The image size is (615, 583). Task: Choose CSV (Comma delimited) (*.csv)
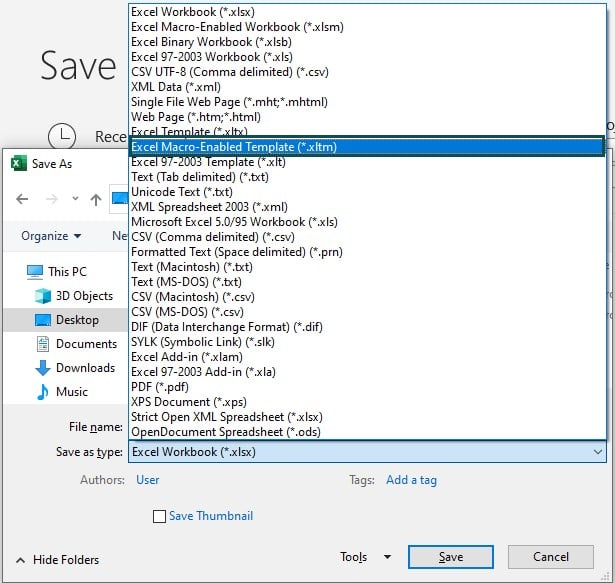click(x=367, y=237)
